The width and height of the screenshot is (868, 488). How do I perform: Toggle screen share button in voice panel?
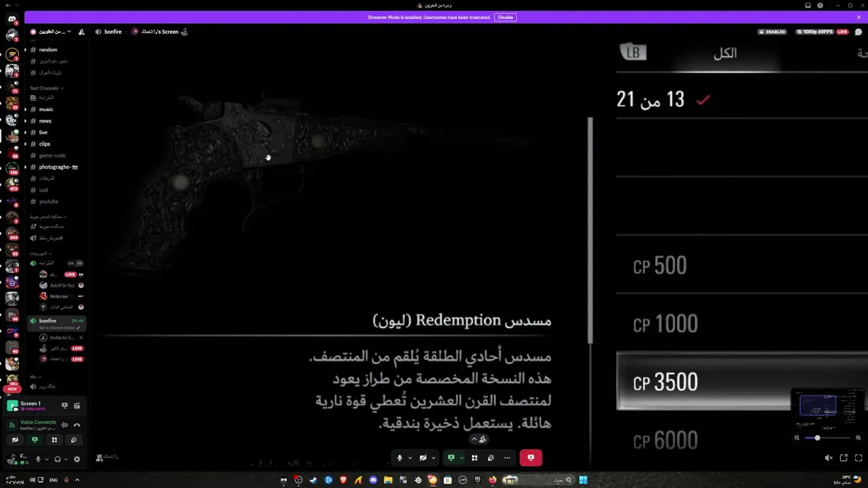[35, 440]
